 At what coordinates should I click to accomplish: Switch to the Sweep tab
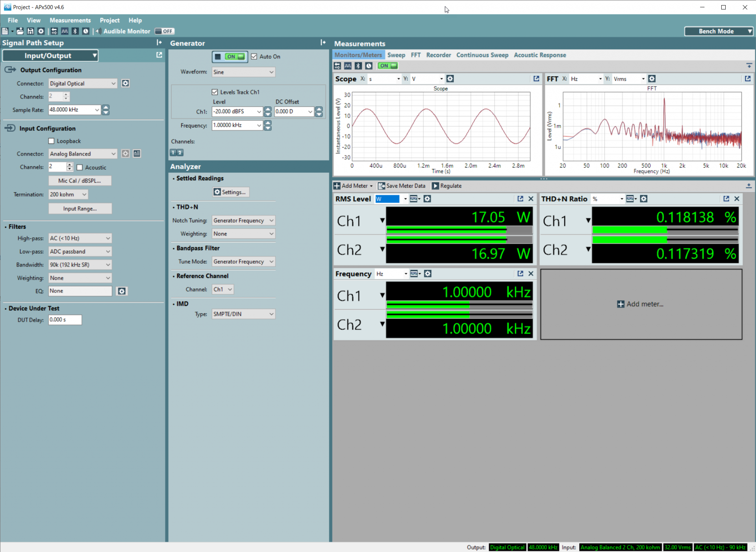(396, 55)
